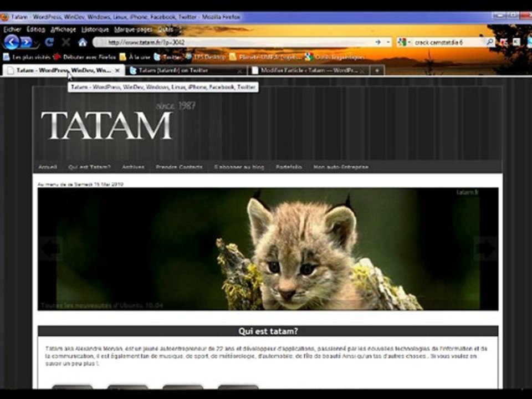The height and width of the screenshot is (399, 532).
Task: Open the Qui est Tatam? navigation link
Action: click(89, 167)
